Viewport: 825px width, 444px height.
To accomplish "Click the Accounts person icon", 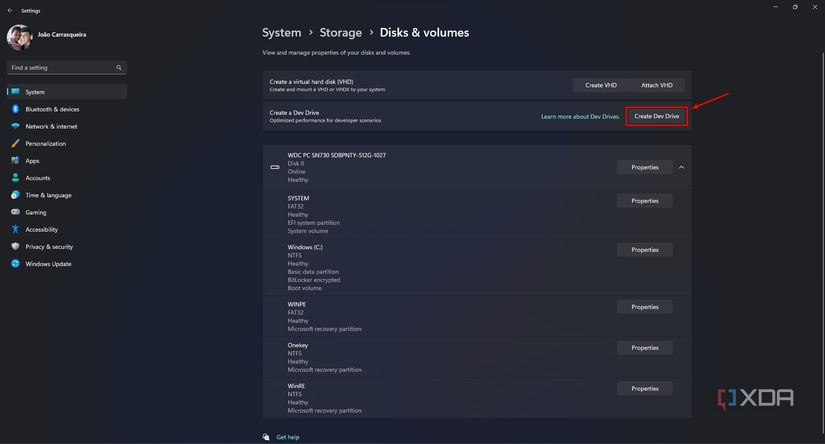I will [15, 178].
